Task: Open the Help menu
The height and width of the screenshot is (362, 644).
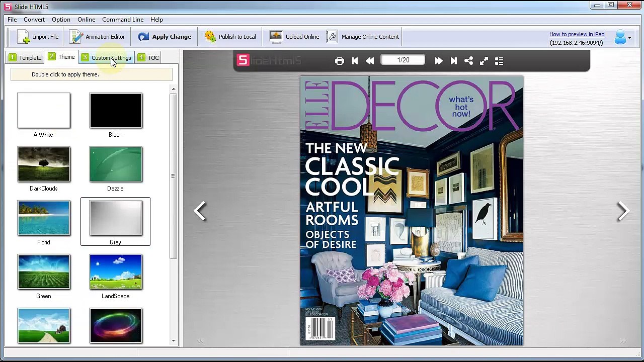Action: pyautogui.click(x=156, y=20)
